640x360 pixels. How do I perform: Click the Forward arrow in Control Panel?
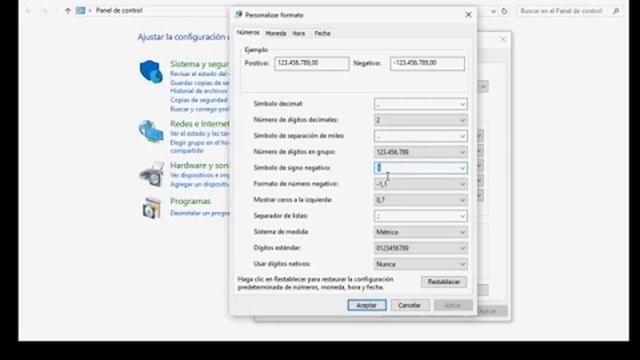click(x=44, y=11)
